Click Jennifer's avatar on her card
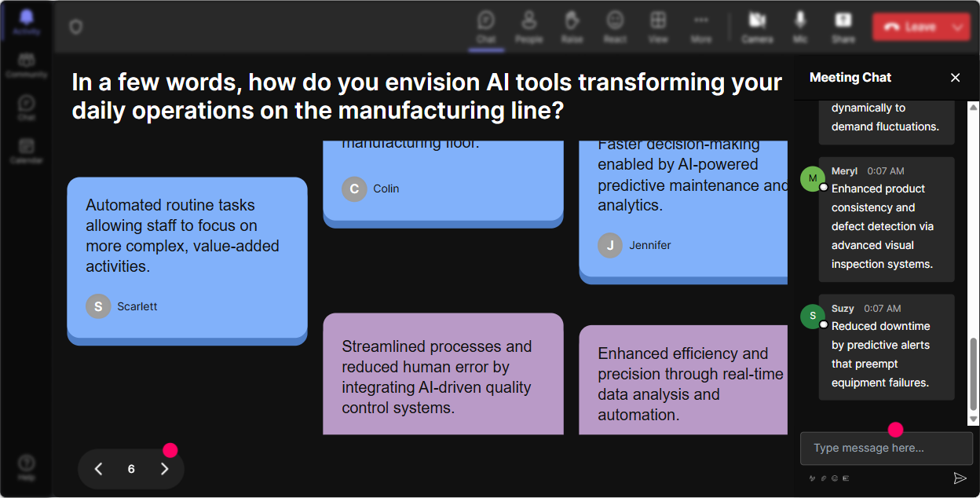Screen dimensions: 980x498 pyautogui.click(x=610, y=245)
